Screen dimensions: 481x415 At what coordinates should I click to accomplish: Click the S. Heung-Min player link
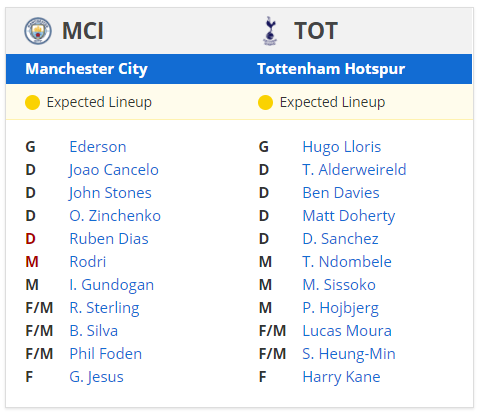pos(349,354)
